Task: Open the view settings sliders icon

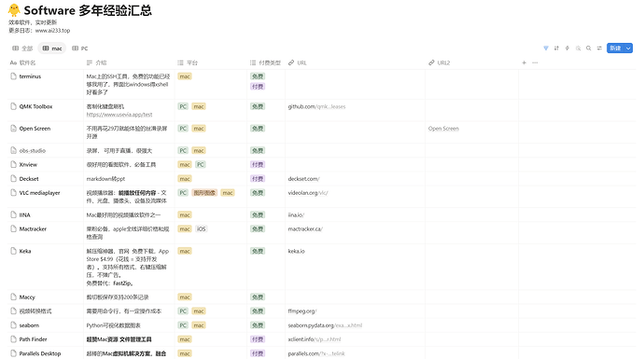Action: point(599,48)
